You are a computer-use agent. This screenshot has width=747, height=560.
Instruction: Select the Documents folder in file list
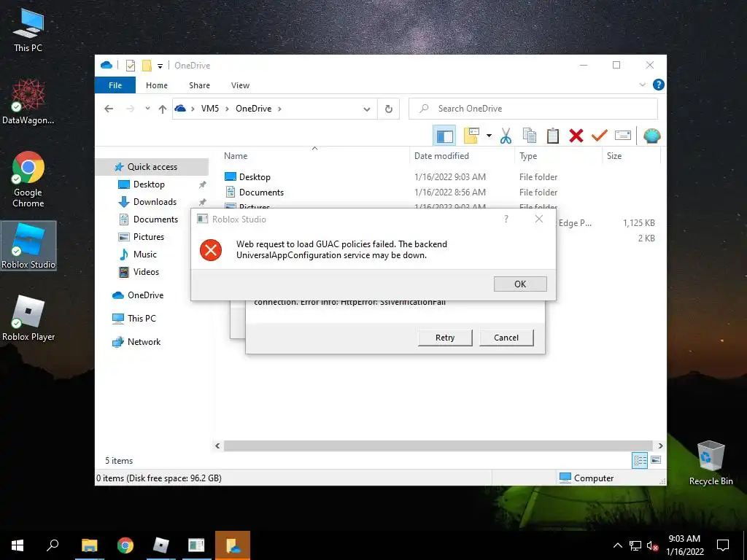pos(261,192)
